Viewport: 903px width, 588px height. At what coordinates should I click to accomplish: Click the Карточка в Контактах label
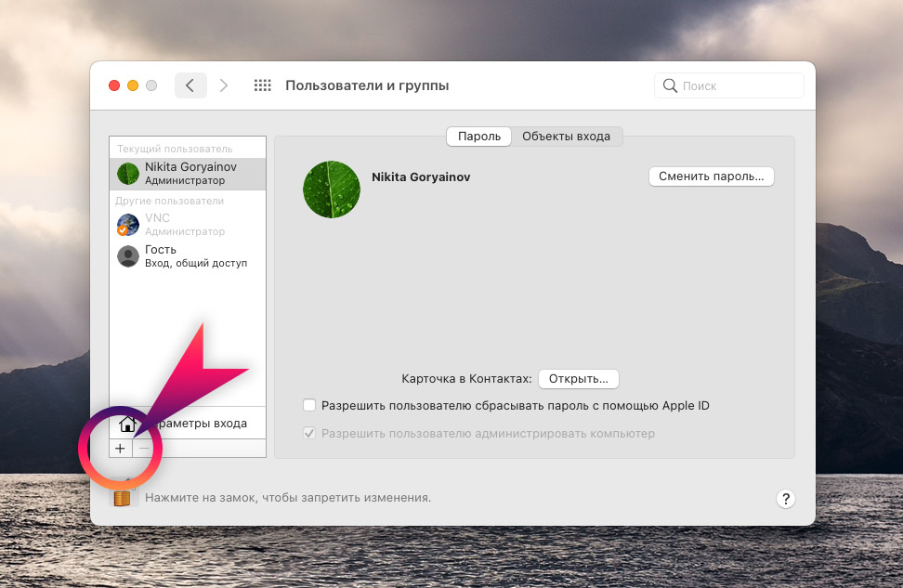466,379
